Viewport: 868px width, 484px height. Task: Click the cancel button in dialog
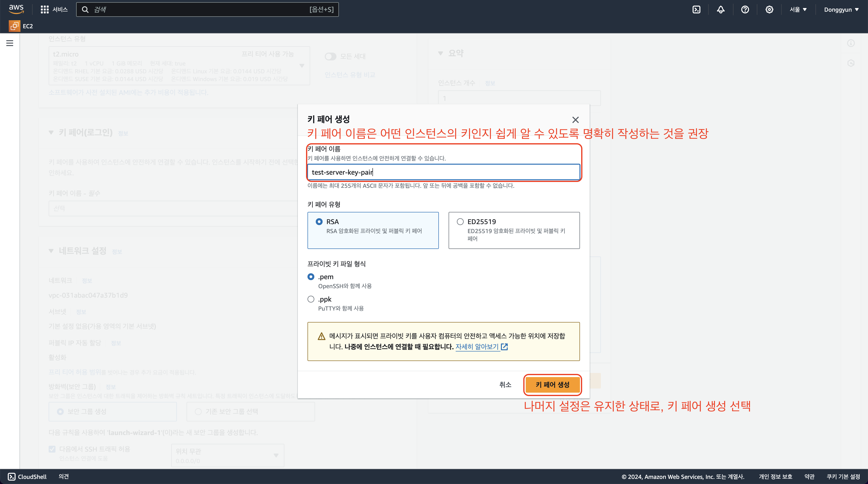505,385
